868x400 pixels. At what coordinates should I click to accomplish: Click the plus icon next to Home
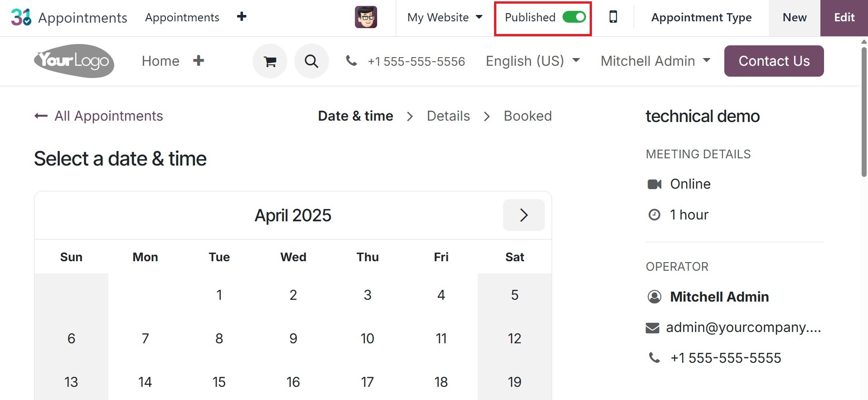199,61
